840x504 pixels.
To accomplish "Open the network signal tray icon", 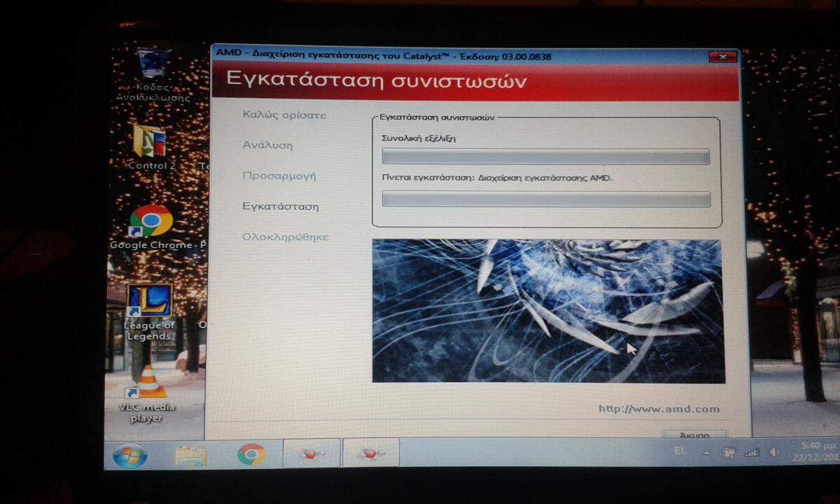I will [752, 453].
